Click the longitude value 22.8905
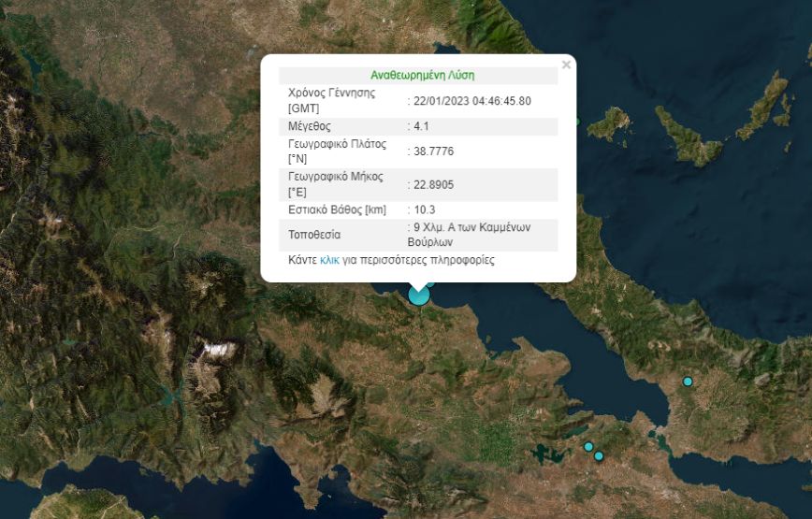The height and width of the screenshot is (519, 812). click(433, 184)
